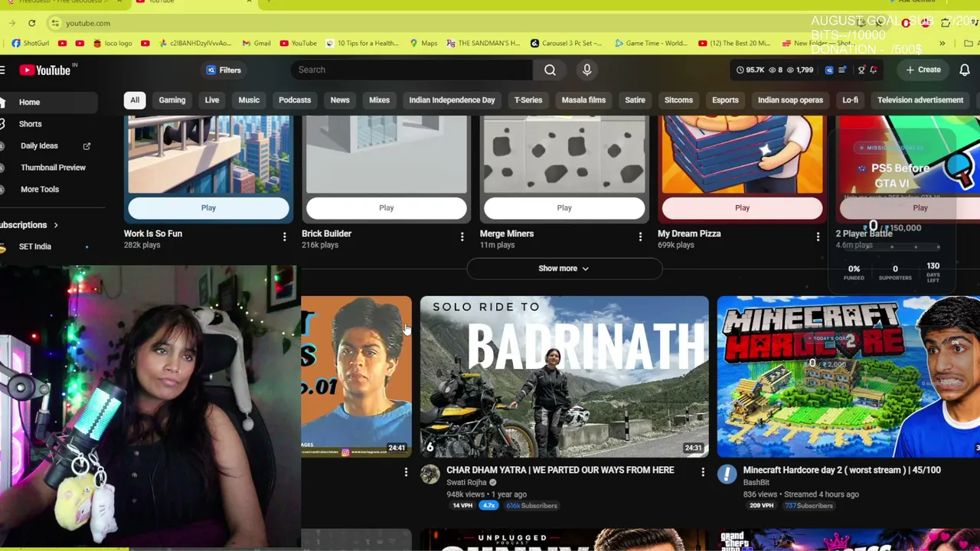Open the ShotGurl Facebook bookmark
Viewport: 980px width, 551px height.
click(x=31, y=44)
